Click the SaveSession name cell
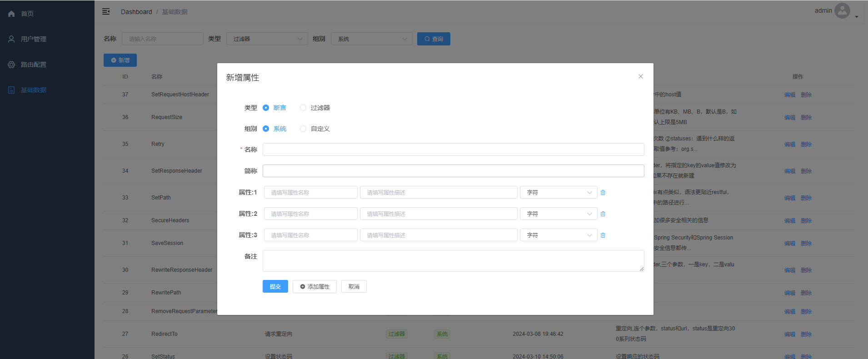 (x=167, y=243)
